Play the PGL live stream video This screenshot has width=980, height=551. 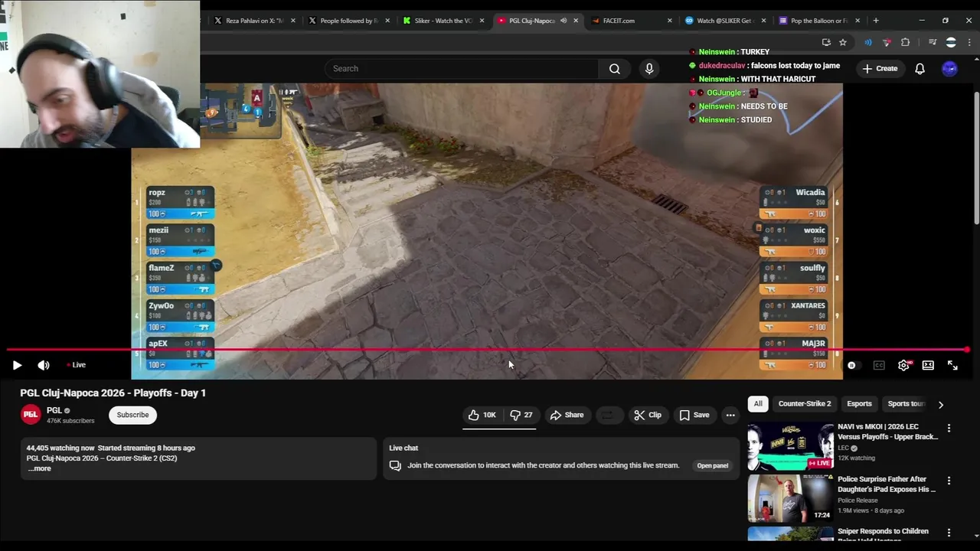tap(17, 365)
